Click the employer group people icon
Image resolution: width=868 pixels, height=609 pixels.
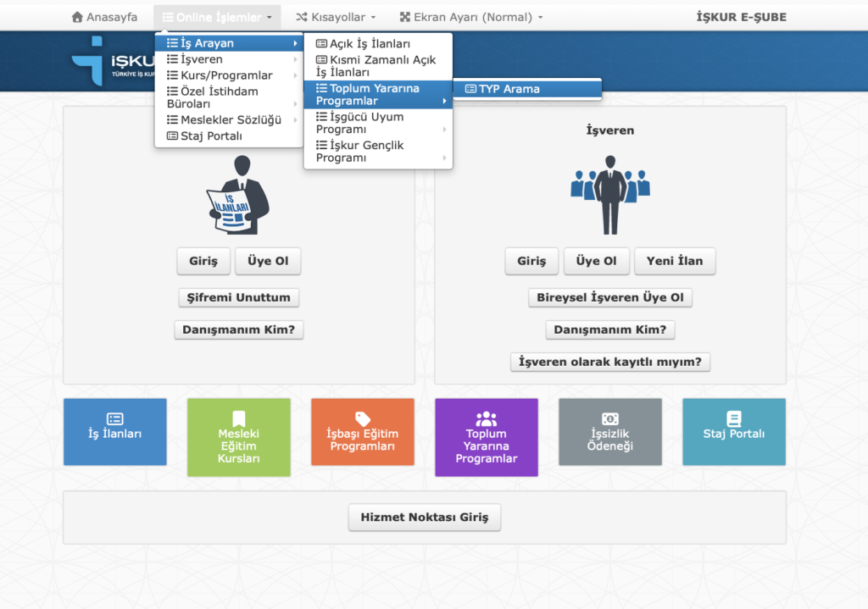pos(609,194)
